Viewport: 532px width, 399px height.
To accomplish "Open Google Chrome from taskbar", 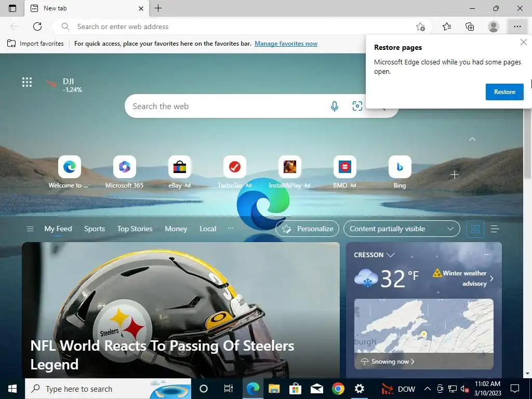I will (x=338, y=389).
